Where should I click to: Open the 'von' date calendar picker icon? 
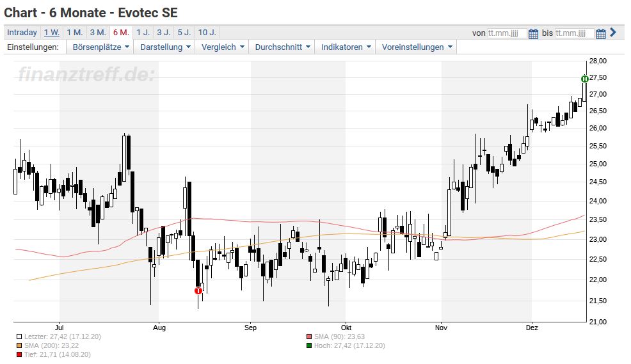[533, 33]
